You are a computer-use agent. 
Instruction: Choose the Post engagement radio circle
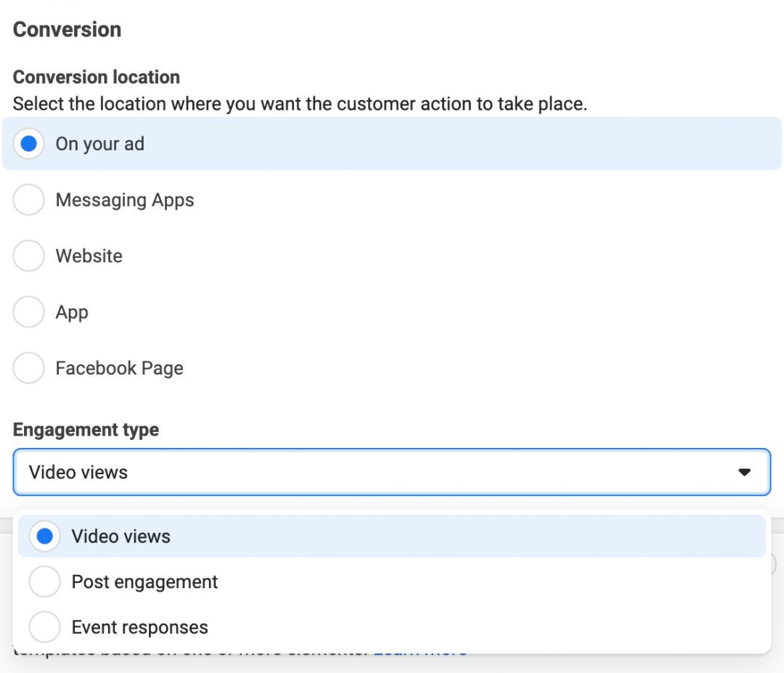pos(44,582)
